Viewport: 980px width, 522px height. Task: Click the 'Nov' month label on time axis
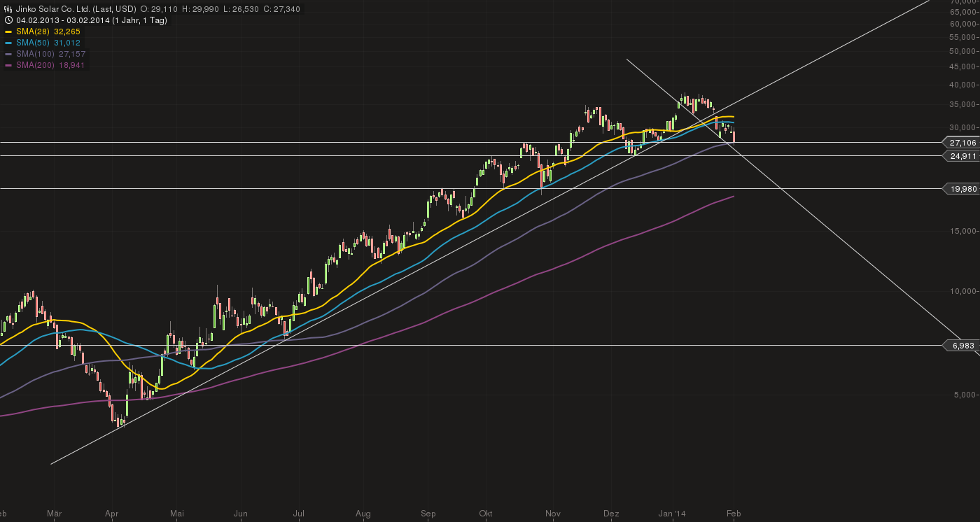[553, 514]
